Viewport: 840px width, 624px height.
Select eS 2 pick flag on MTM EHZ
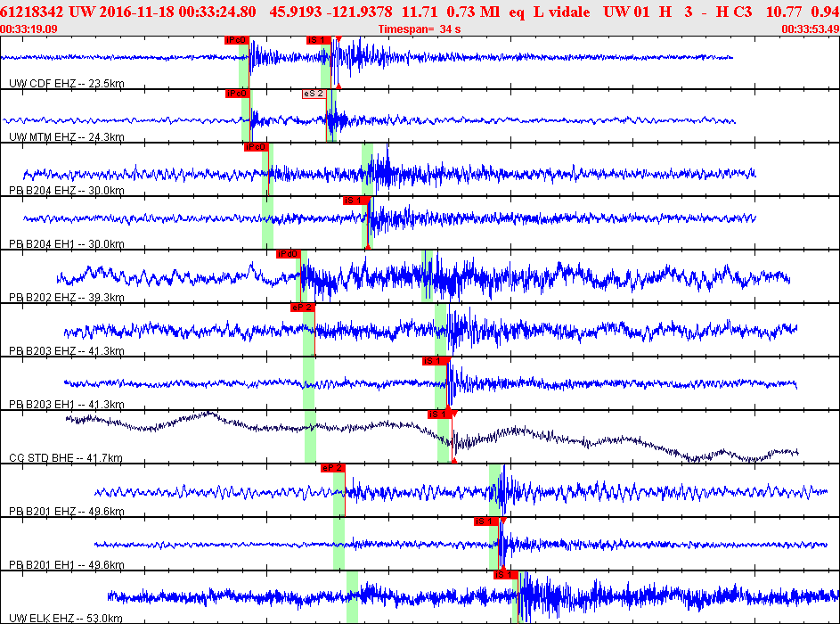[x=314, y=94]
